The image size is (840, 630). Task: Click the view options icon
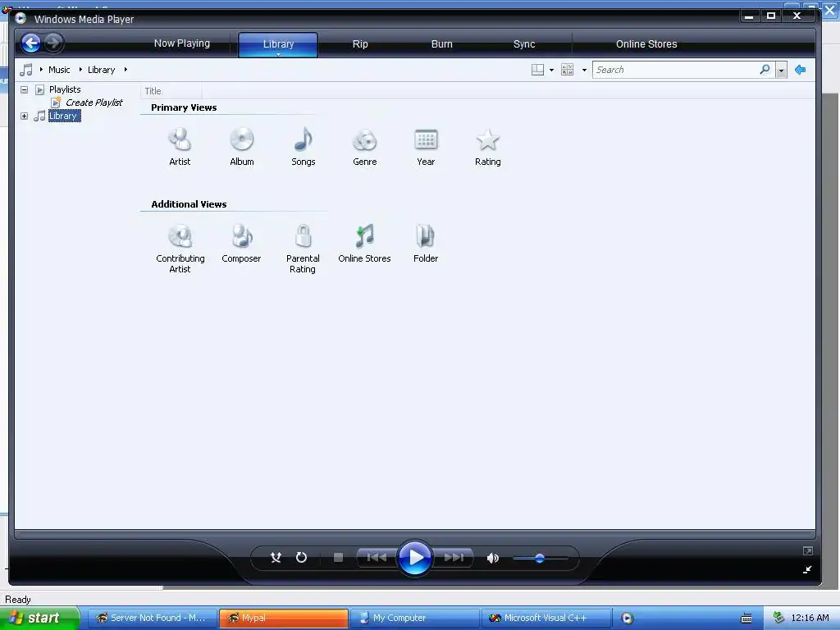click(568, 70)
